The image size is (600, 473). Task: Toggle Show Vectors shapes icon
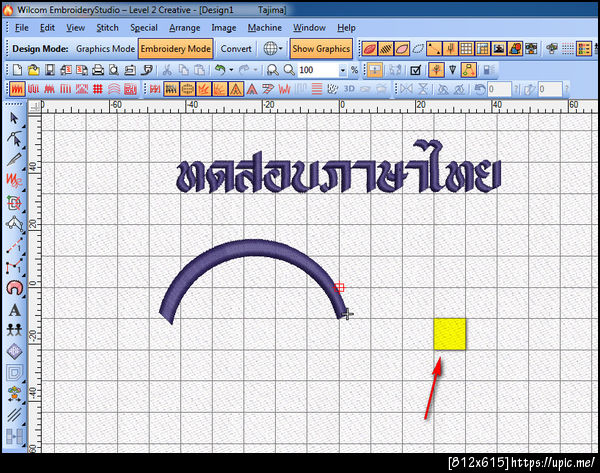pyautogui.click(x=515, y=49)
